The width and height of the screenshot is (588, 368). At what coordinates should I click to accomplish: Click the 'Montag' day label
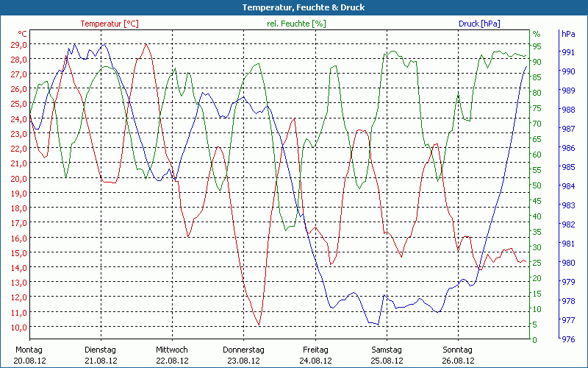point(29,350)
